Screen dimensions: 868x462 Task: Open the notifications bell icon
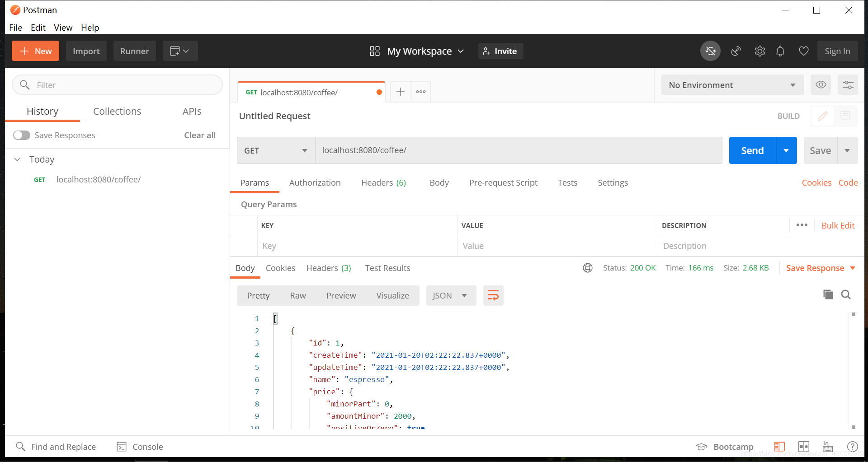point(780,51)
